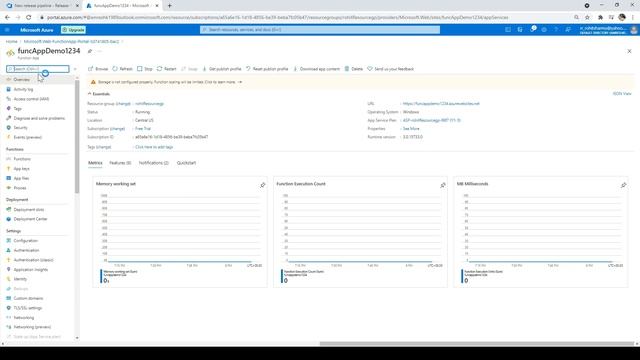Pin funcAppDemo1234 to dashboard
Image resolution: width=640 pixels, height=360 pixels.
coord(90,51)
